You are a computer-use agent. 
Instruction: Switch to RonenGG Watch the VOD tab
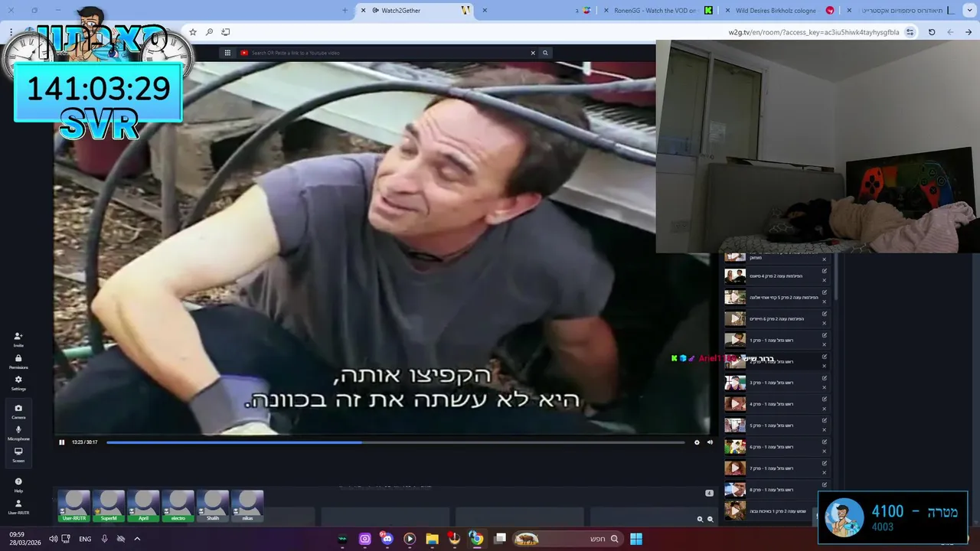pos(655,10)
